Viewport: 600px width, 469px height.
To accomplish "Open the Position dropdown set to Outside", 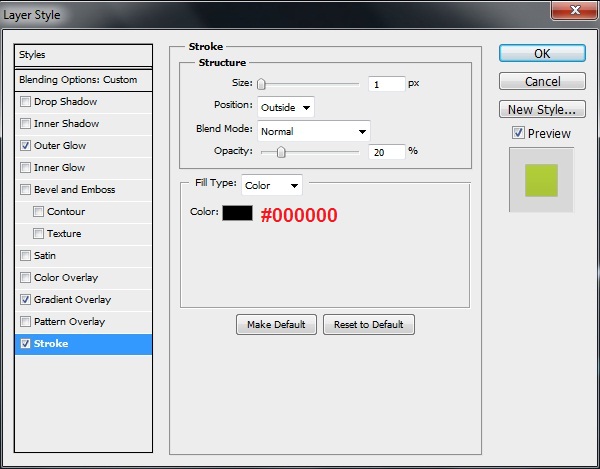I will [x=286, y=106].
